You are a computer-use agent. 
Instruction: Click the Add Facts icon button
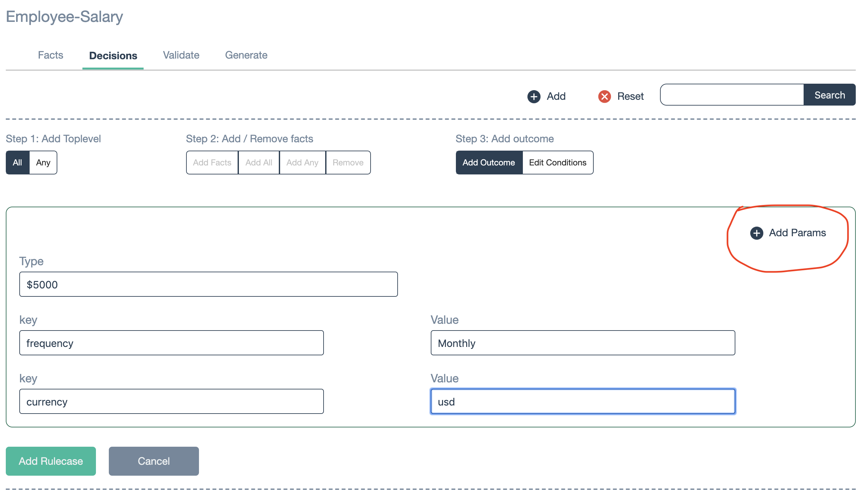point(212,162)
